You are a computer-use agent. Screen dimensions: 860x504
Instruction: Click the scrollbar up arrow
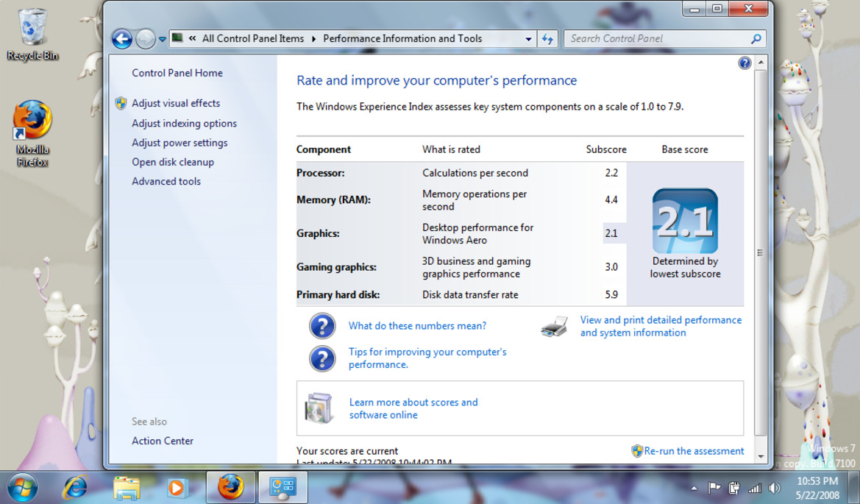pyautogui.click(x=761, y=62)
